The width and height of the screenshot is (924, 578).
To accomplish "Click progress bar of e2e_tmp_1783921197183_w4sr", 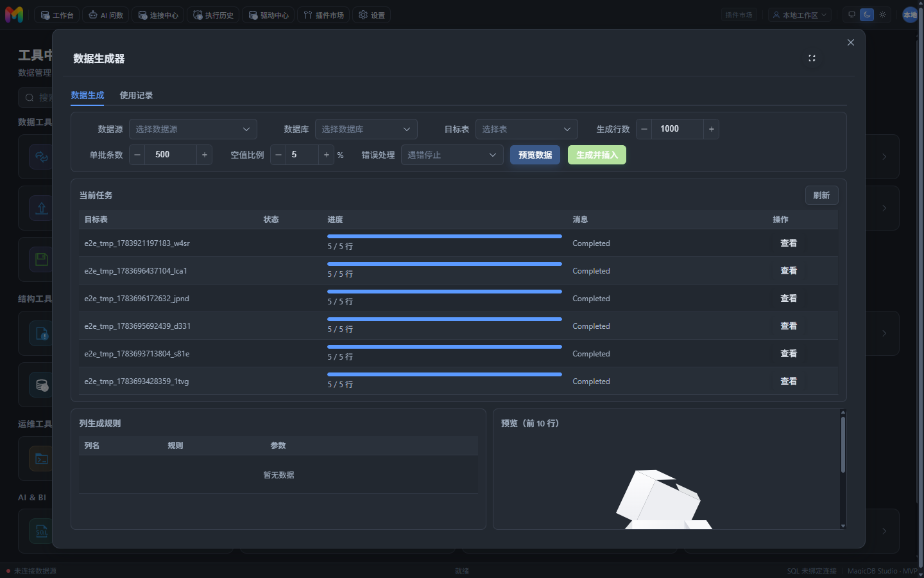I will (445, 236).
